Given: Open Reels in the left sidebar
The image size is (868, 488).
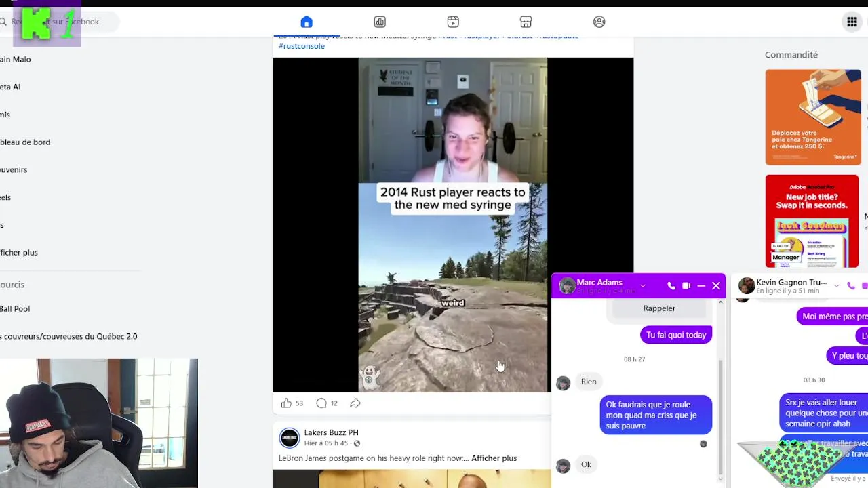Looking at the screenshot, I should [5, 197].
